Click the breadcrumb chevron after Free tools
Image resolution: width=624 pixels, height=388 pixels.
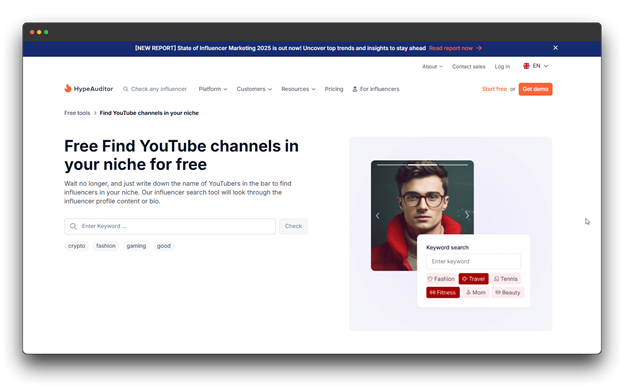pos(95,113)
